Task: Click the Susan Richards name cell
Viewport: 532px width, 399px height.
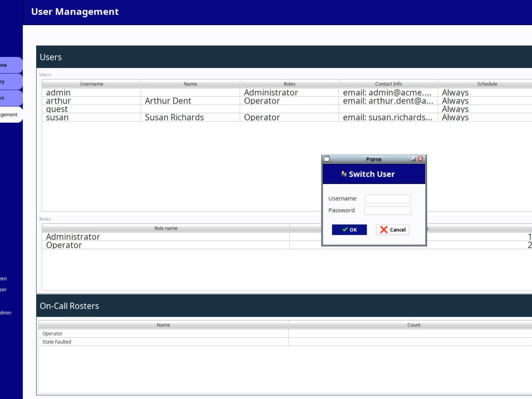Action: [x=191, y=117]
